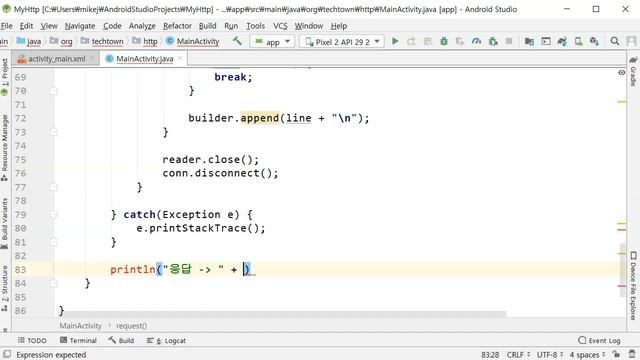
Task: Click MainActivity breadcrumb in navigation bar
Action: click(193, 41)
